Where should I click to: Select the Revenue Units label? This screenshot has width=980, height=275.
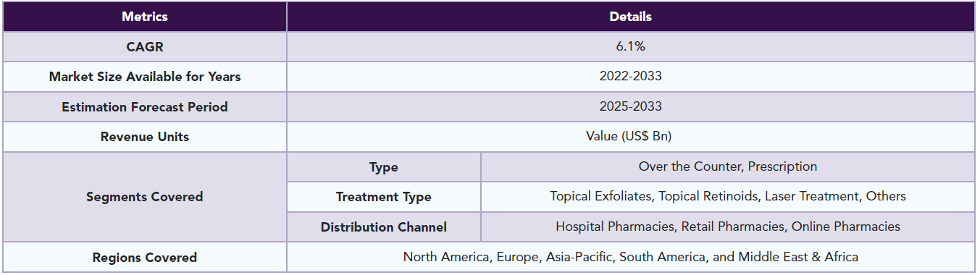[x=145, y=137]
